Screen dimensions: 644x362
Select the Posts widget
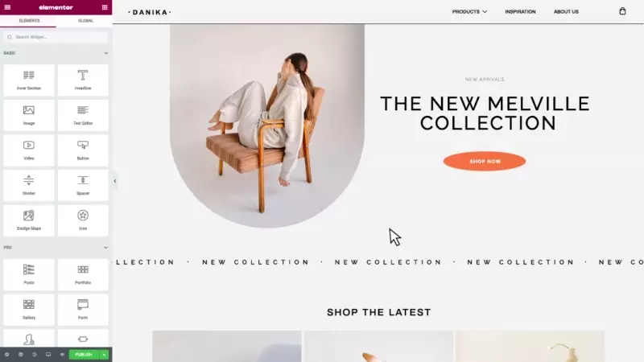[x=29, y=274]
